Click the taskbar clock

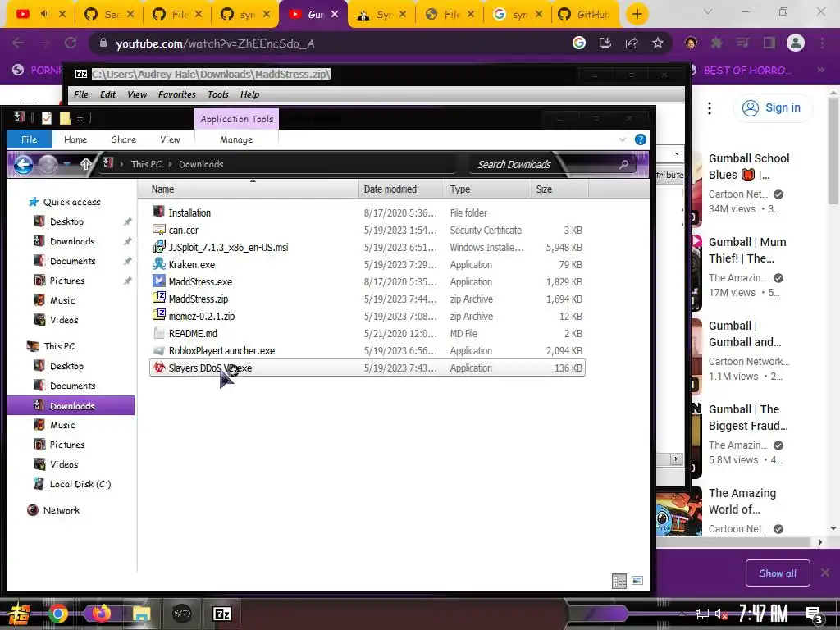click(764, 614)
